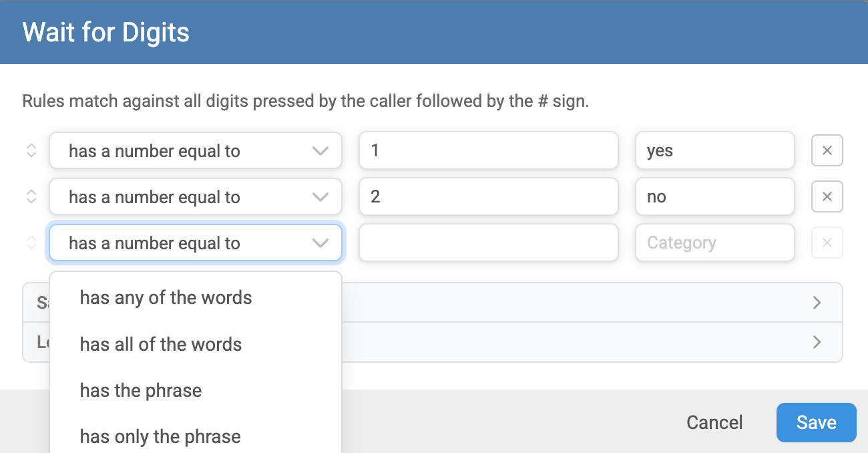
Task: Expand the first collapsed section chevron
Action: 817,303
